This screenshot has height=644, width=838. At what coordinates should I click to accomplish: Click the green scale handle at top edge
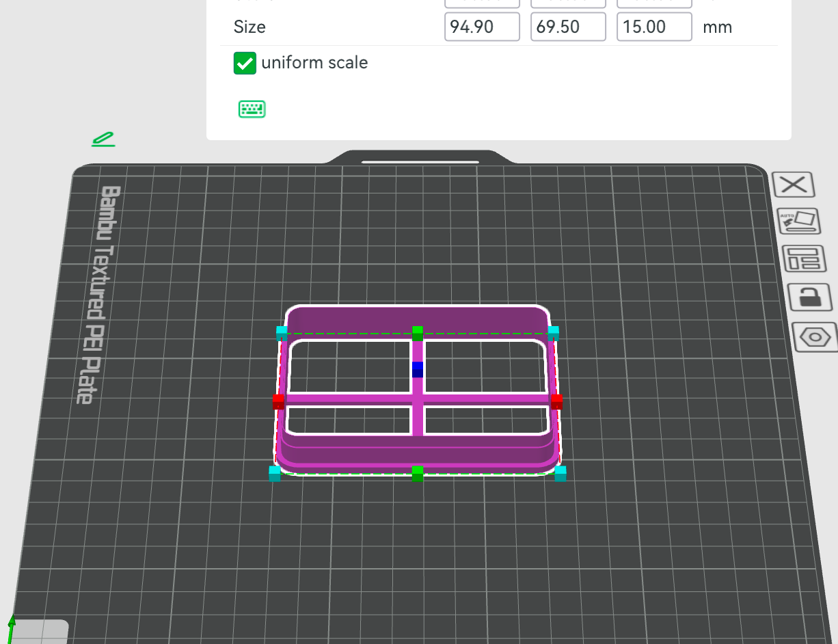pos(418,333)
